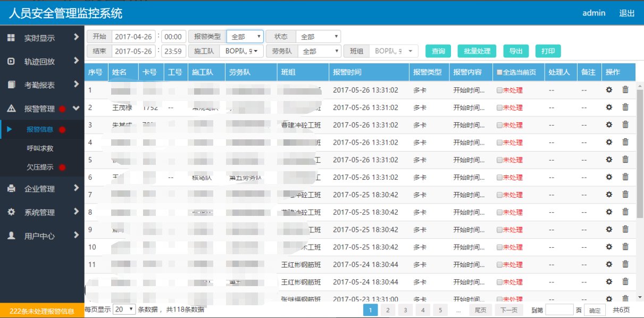Screen dimensions: 644x318
Task: Open settings gear for row 6
Action: point(609,177)
